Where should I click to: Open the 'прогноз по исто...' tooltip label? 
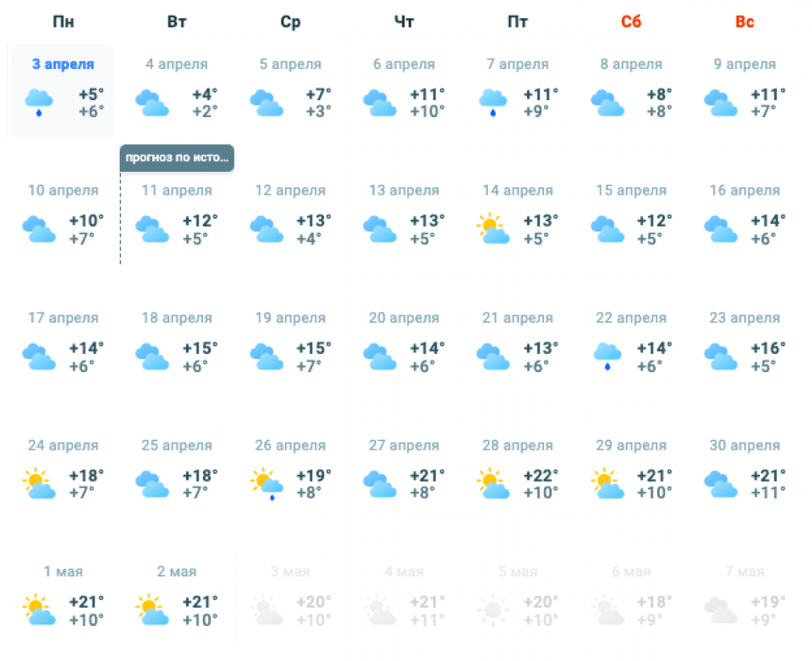177,158
